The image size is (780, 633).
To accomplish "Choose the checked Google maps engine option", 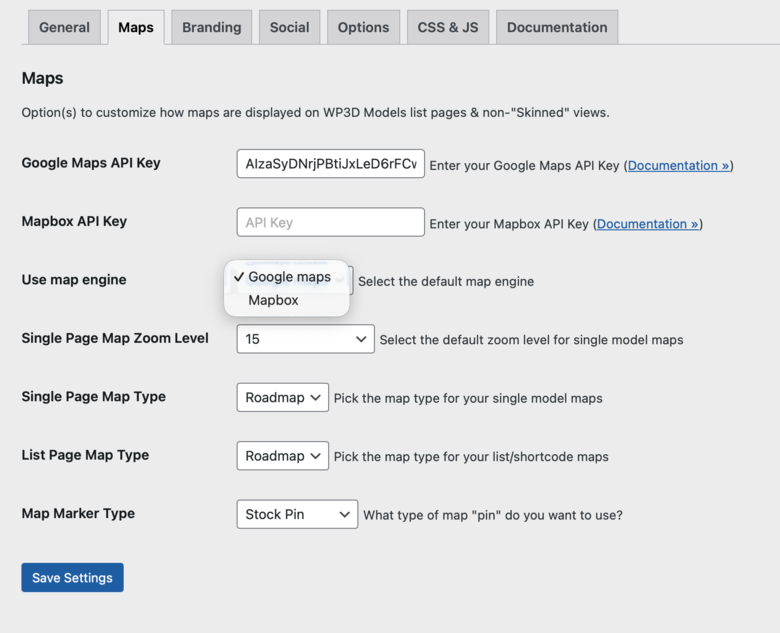I will tap(288, 277).
